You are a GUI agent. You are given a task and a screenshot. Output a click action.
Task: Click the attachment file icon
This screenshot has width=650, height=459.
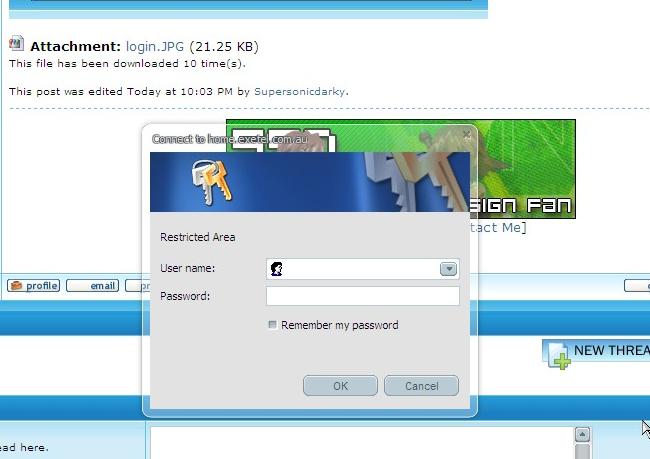coord(16,44)
